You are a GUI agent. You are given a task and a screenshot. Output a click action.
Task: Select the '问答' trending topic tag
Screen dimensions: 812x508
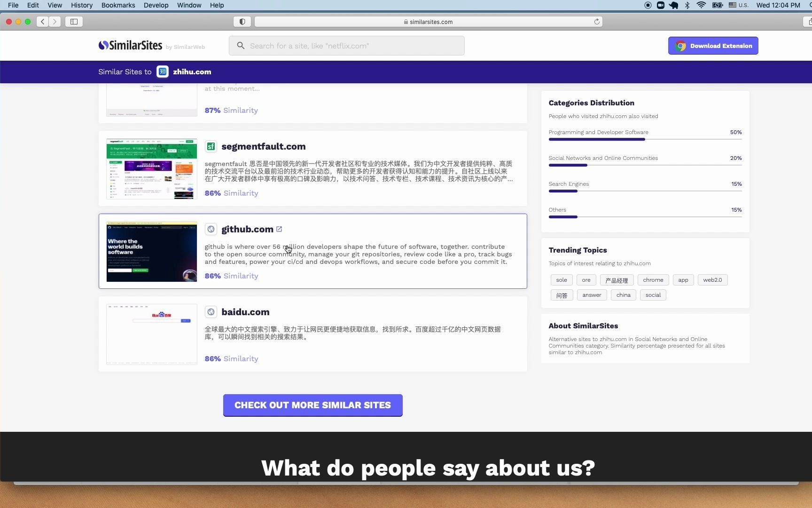point(562,295)
